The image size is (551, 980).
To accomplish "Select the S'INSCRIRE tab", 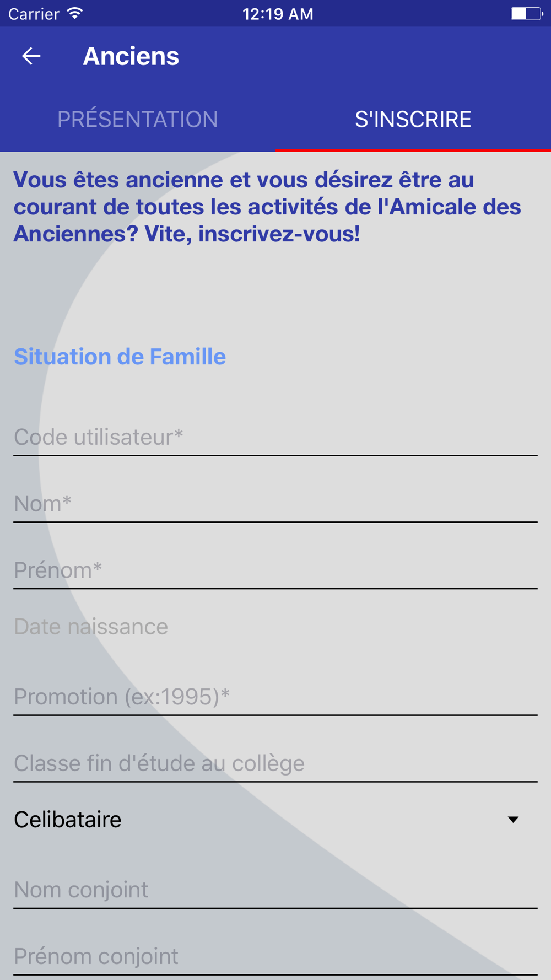I will click(x=413, y=119).
